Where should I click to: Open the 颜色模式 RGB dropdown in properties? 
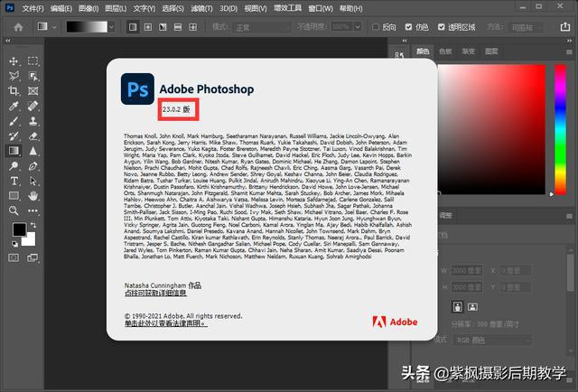[x=493, y=341]
